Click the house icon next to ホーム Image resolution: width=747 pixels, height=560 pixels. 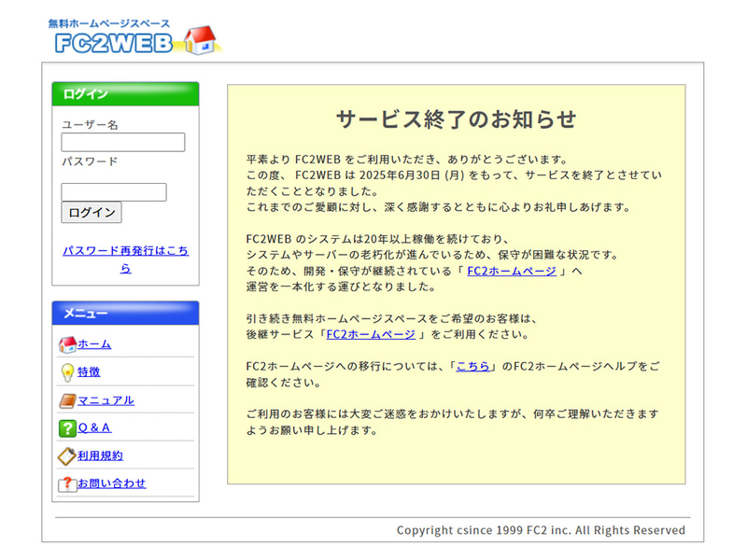67,344
